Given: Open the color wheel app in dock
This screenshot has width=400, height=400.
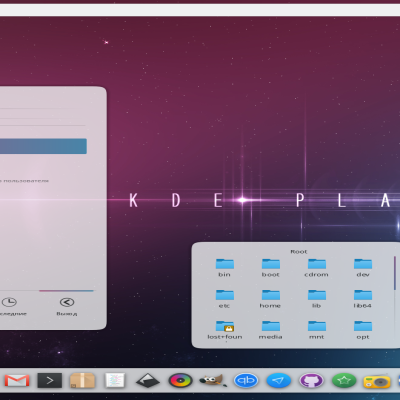Looking at the screenshot, I should [x=180, y=380].
